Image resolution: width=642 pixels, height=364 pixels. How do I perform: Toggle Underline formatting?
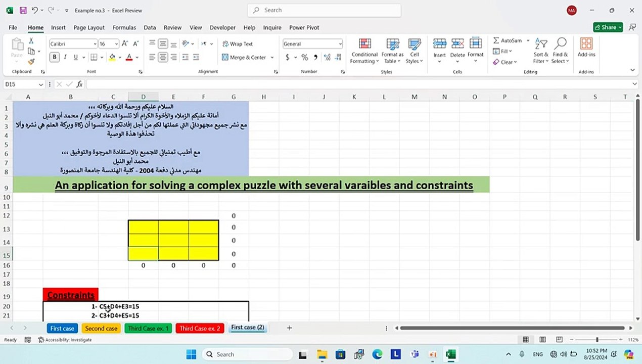(x=76, y=58)
